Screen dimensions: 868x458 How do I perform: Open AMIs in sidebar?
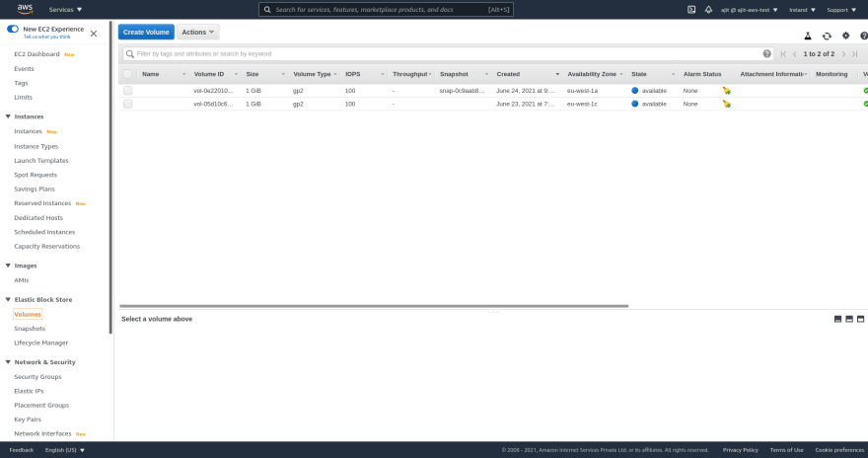pyautogui.click(x=21, y=280)
